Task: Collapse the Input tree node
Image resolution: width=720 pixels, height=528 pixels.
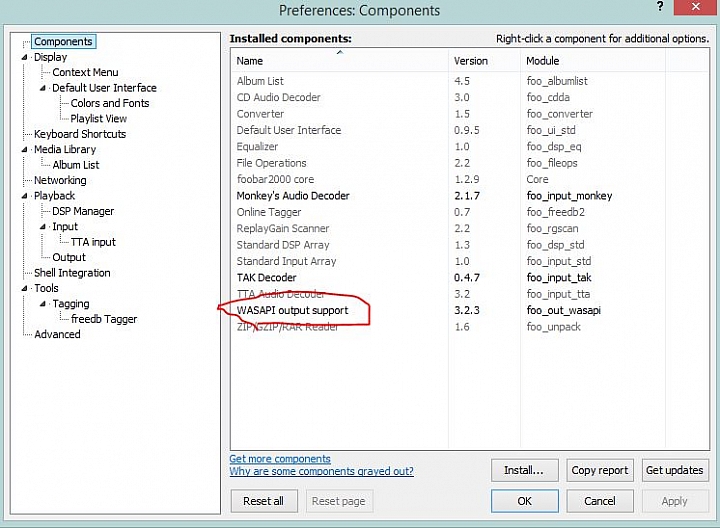Action: (x=43, y=227)
